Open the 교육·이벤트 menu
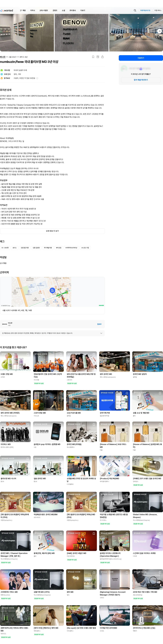The image size is (163, 644). pos(44,10)
